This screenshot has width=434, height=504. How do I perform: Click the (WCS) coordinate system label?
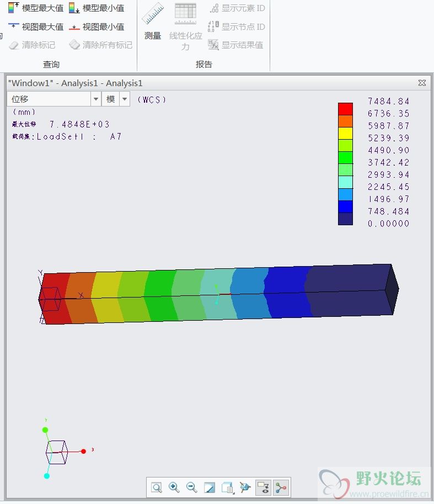[x=152, y=100]
